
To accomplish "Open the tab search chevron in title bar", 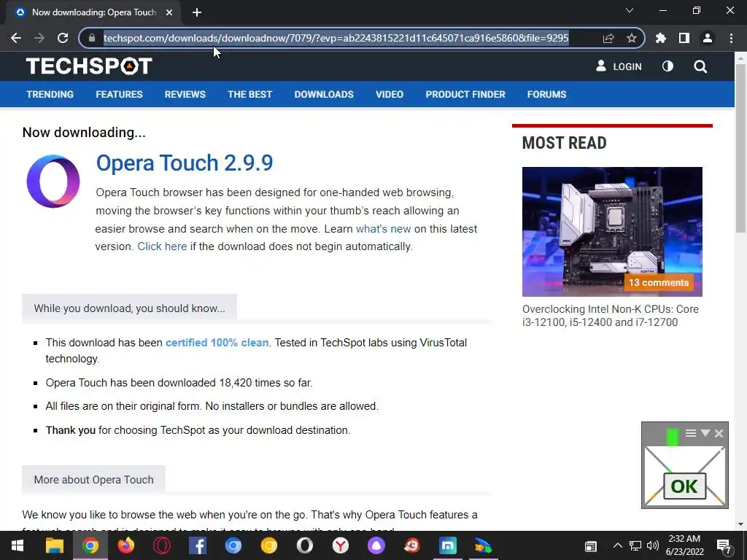I will click(630, 10).
